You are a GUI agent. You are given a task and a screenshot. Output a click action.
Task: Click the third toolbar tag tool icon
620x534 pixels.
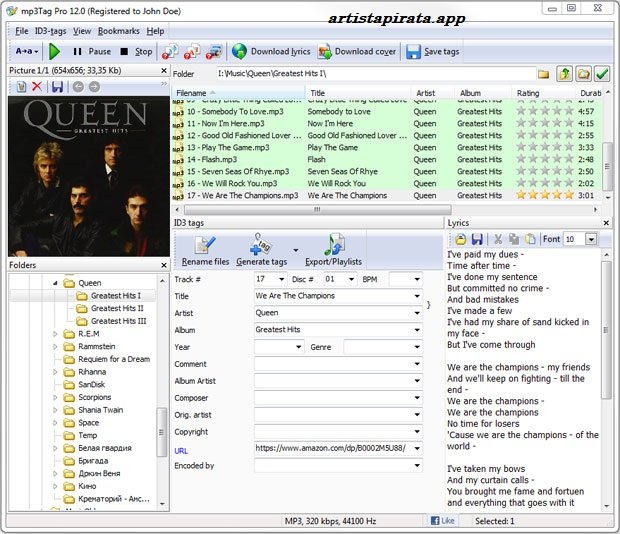[214, 51]
